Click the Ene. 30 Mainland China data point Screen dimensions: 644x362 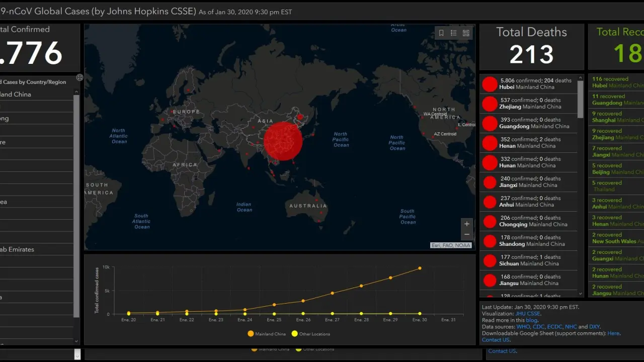[x=420, y=268]
